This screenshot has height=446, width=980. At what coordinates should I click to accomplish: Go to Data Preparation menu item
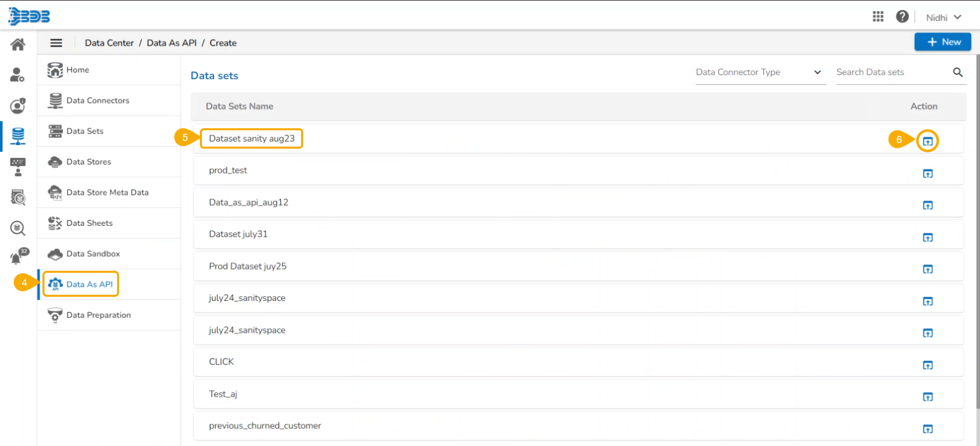click(x=98, y=315)
